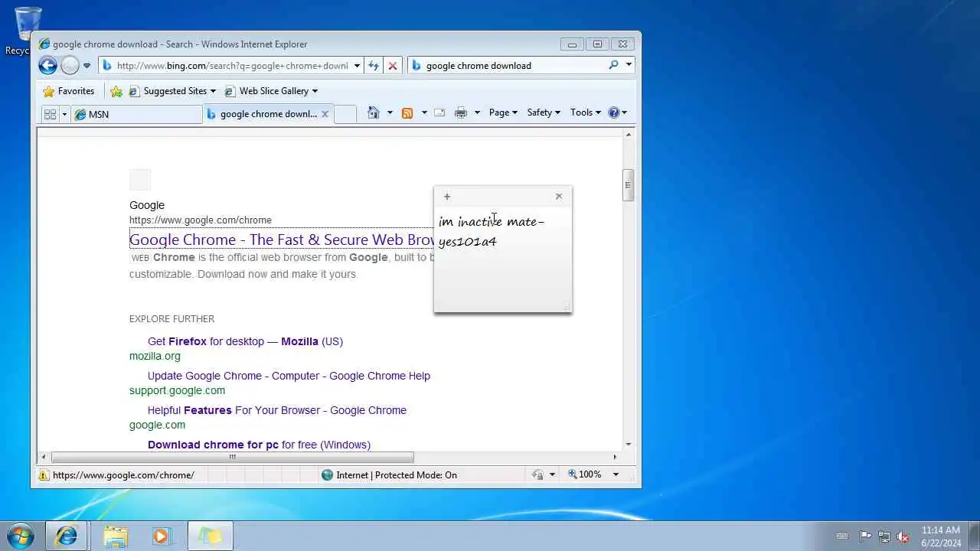This screenshot has width=980, height=551.
Task: Open the search provider dropdown arrow
Action: click(629, 65)
